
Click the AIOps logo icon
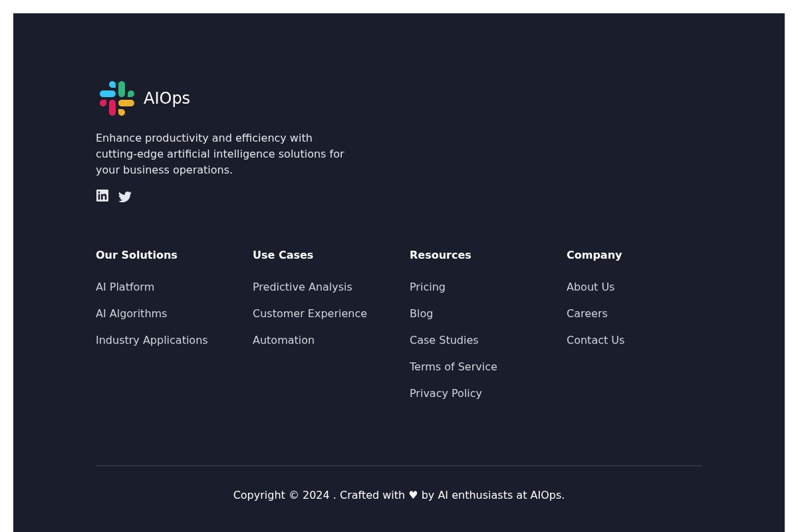[x=117, y=98]
